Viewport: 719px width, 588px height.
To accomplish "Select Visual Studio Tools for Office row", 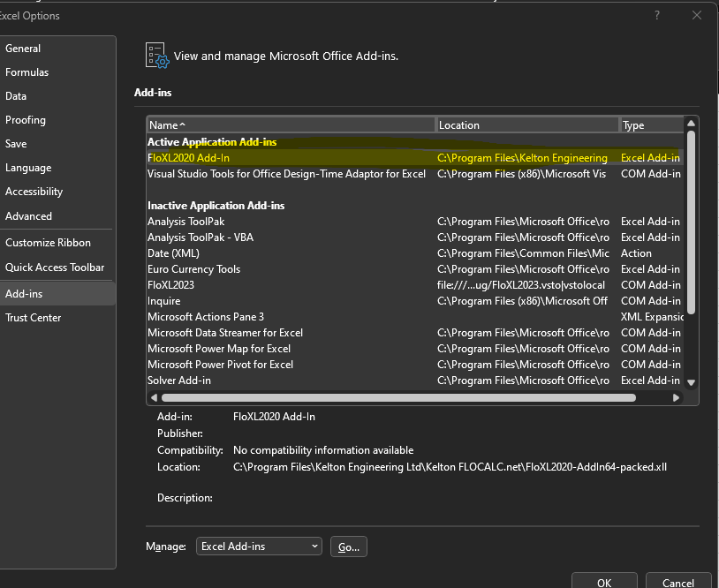I will [x=414, y=174].
